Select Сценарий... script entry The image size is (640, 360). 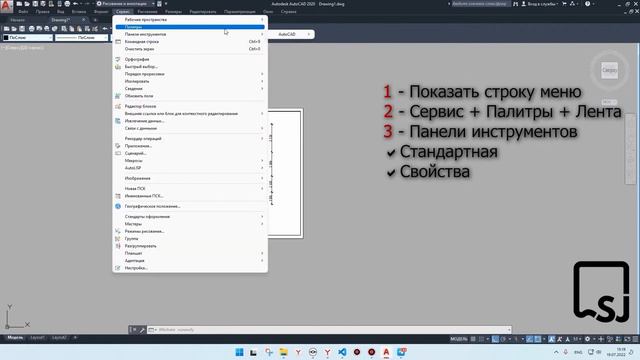[190, 153]
